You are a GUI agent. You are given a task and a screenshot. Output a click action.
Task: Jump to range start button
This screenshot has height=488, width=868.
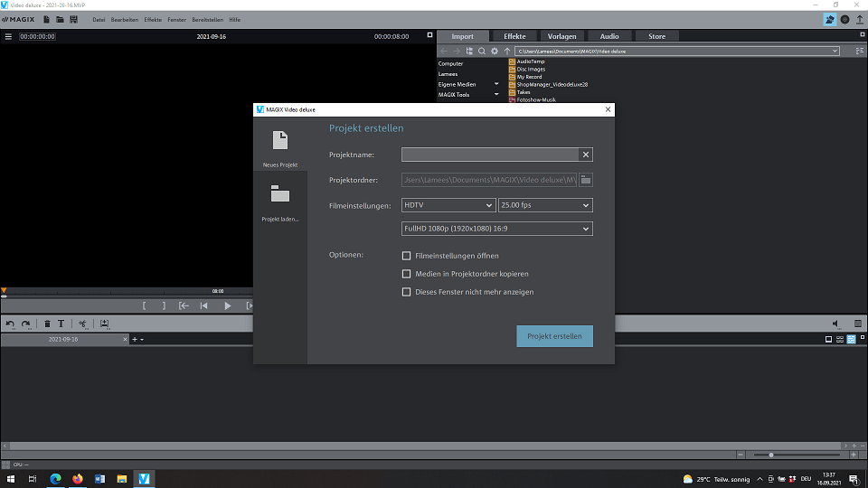184,305
